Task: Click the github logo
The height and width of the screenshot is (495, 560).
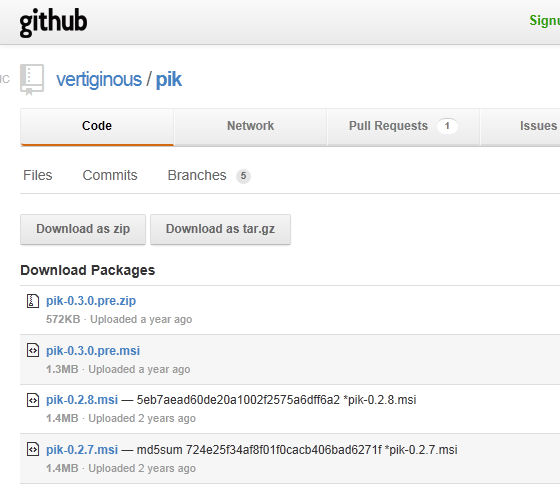Action: click(x=53, y=22)
